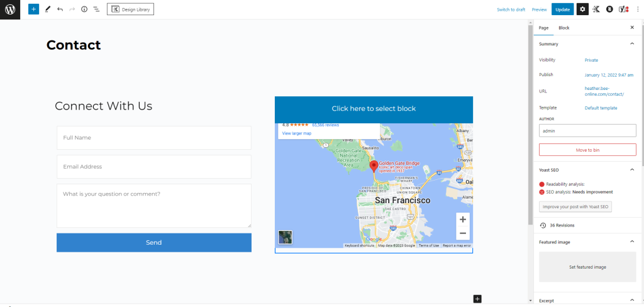Toggle the Settings gear sidebar
The width and height of the screenshot is (644, 307).
(582, 9)
